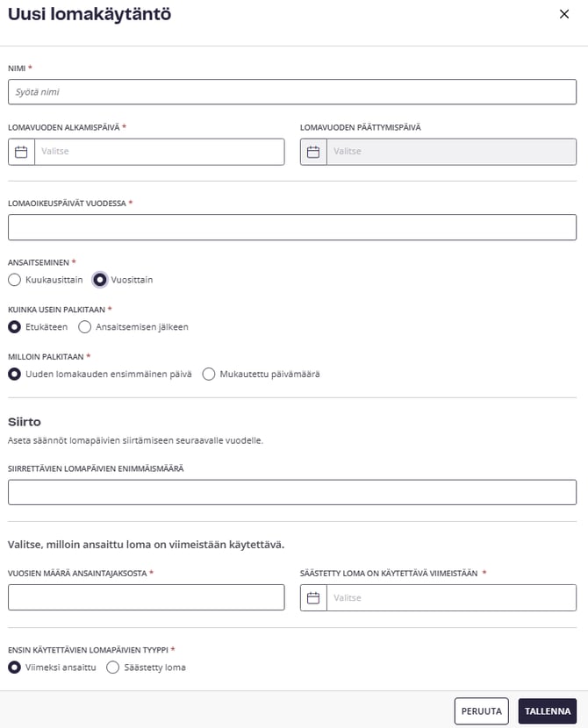The image size is (588, 728).
Task: Close the Uusi lomakäytäntö dialog
Action: pyautogui.click(x=564, y=14)
